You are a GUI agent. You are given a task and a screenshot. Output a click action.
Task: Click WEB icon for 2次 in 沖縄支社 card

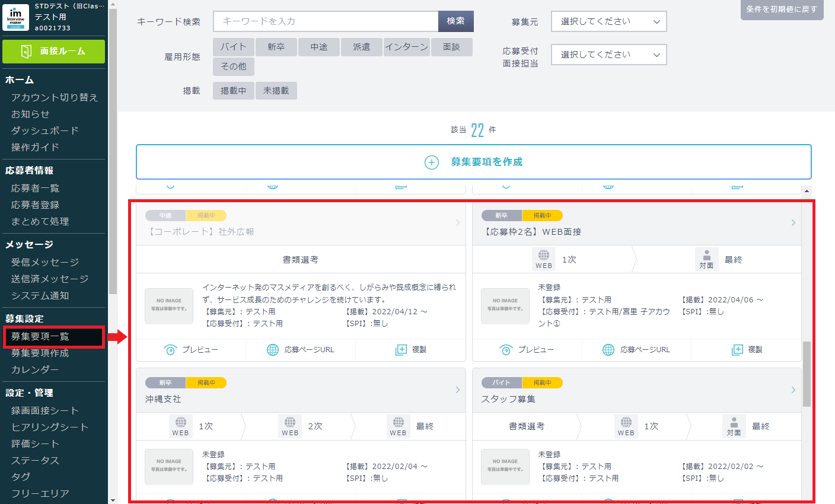[x=290, y=426]
